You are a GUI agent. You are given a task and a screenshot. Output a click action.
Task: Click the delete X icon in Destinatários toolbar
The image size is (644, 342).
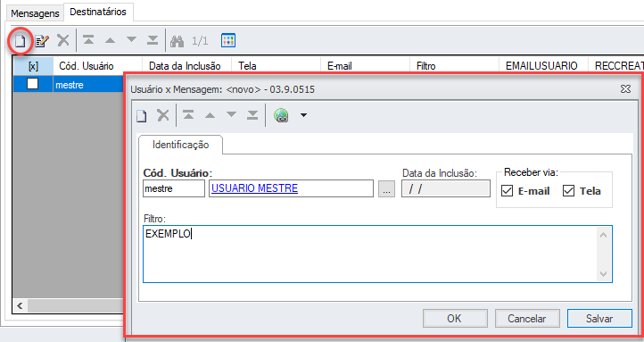coord(63,40)
